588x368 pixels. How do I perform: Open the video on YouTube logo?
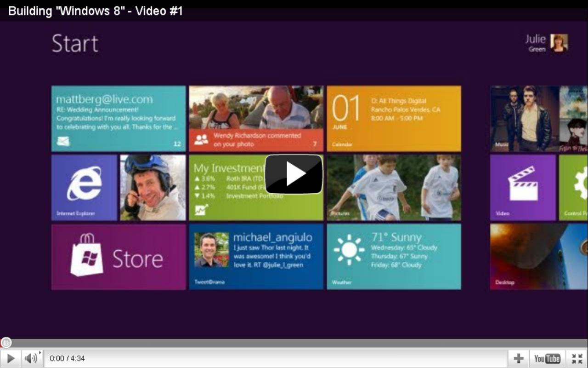[547, 358]
